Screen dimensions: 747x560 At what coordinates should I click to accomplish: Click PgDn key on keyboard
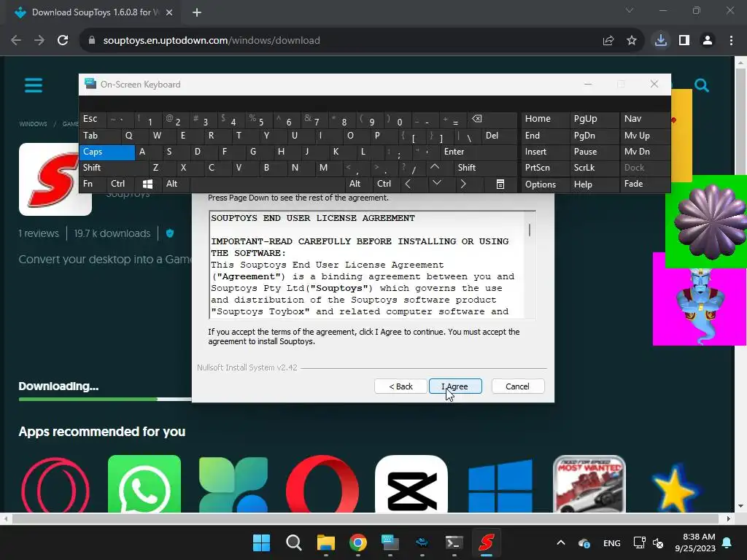click(594, 136)
